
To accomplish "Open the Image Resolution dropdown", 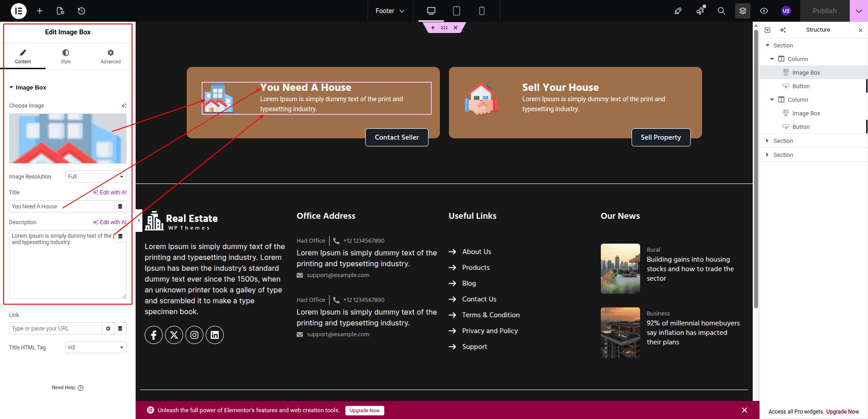I will pyautogui.click(x=96, y=177).
